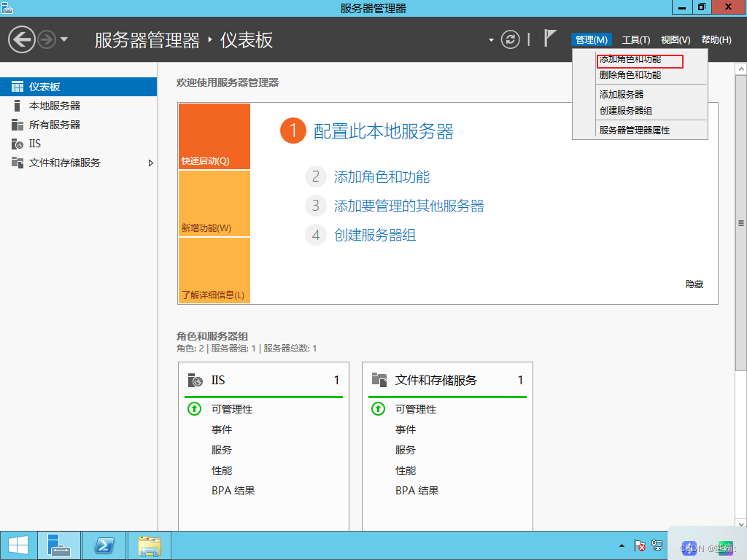Viewport: 747px width, 560px height.
Task: Open 性能 in the IIS tile
Action: [222, 470]
